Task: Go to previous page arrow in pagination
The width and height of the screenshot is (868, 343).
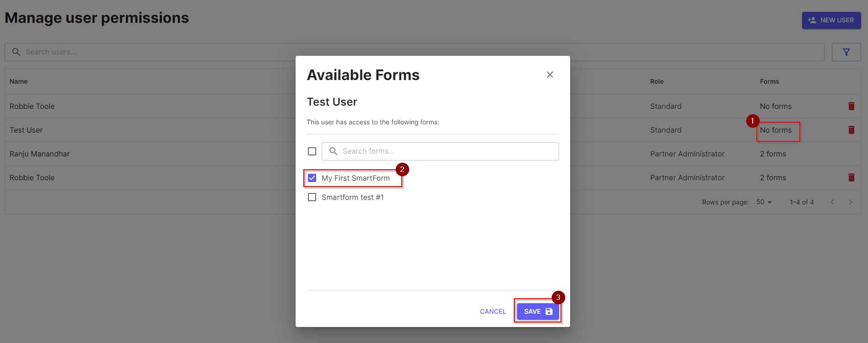Action: click(832, 202)
